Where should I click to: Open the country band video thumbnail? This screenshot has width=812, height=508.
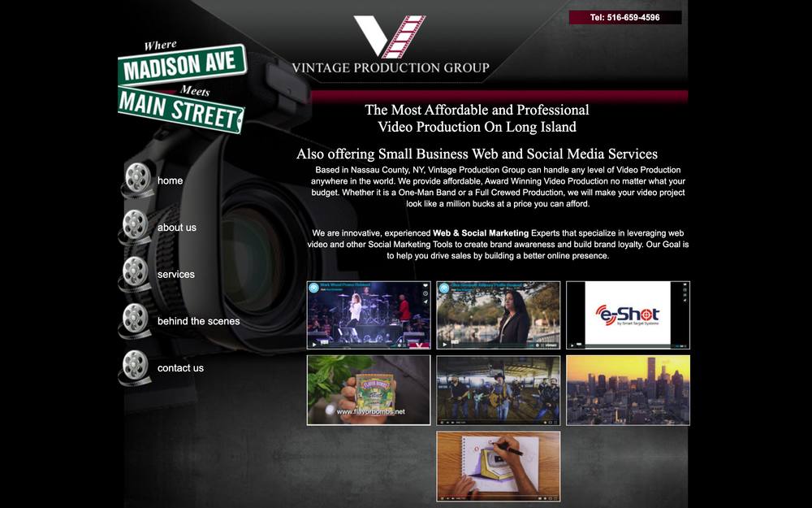pos(499,390)
